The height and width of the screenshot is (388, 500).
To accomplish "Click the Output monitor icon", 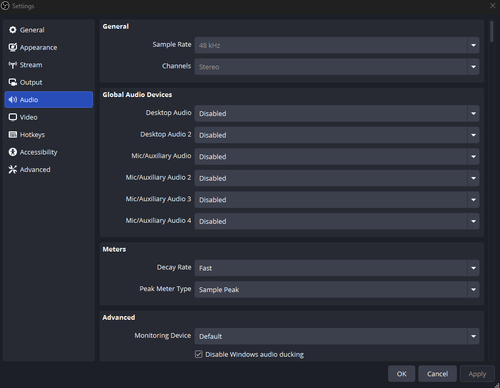I will point(13,82).
